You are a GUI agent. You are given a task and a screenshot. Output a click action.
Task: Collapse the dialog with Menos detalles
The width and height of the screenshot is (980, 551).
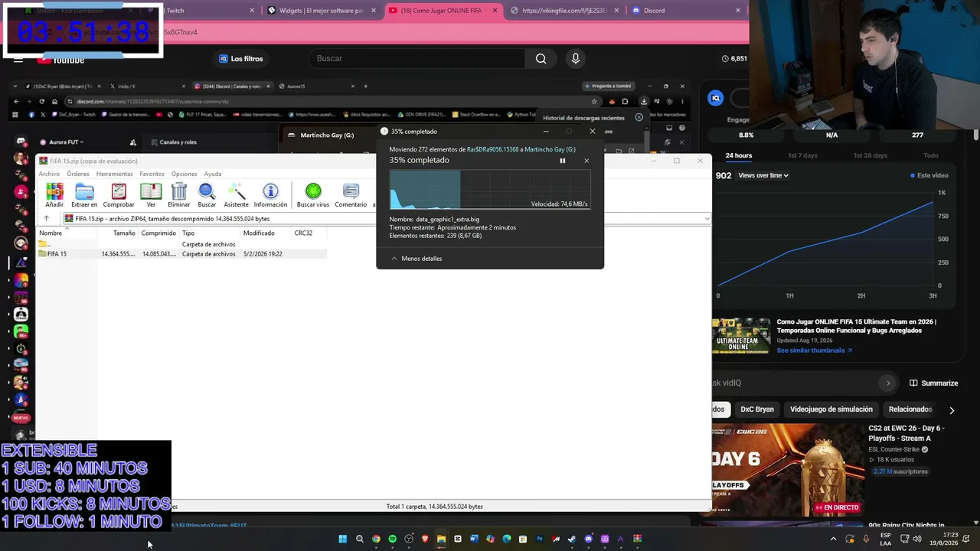416,259
